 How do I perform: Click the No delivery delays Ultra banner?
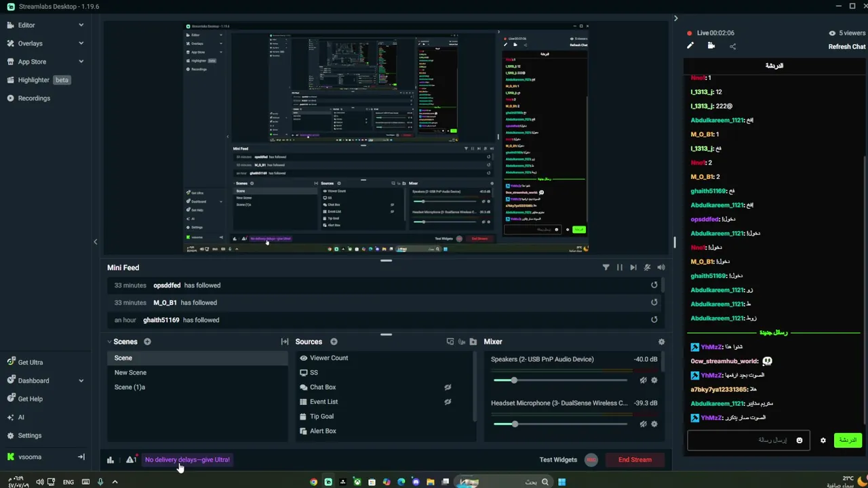coord(187,460)
